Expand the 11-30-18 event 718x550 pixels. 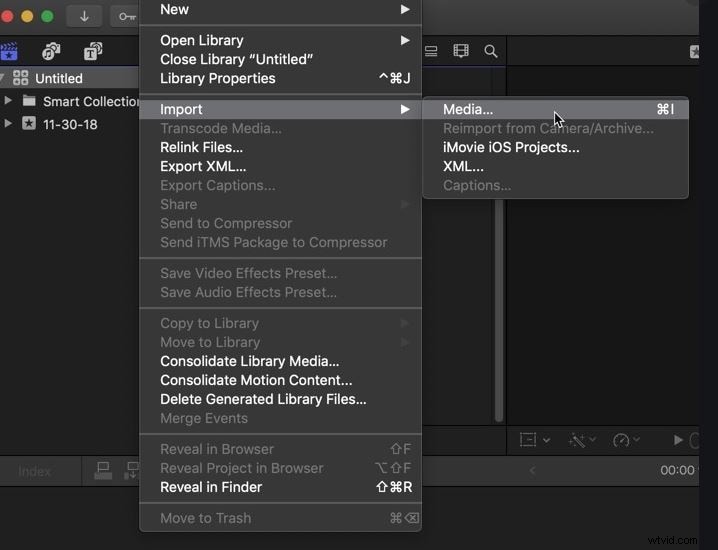[x=8, y=123]
